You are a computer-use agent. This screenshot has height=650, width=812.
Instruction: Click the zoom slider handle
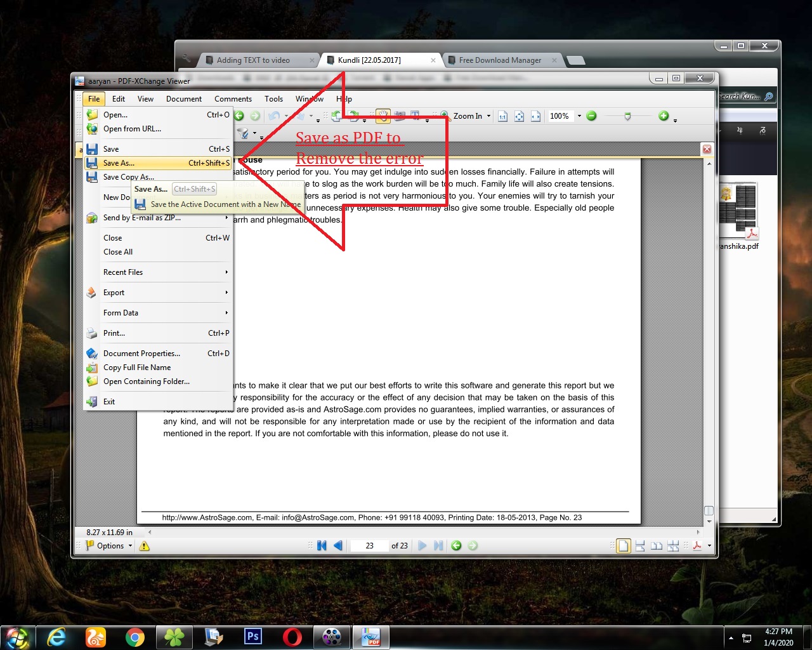[x=627, y=117]
